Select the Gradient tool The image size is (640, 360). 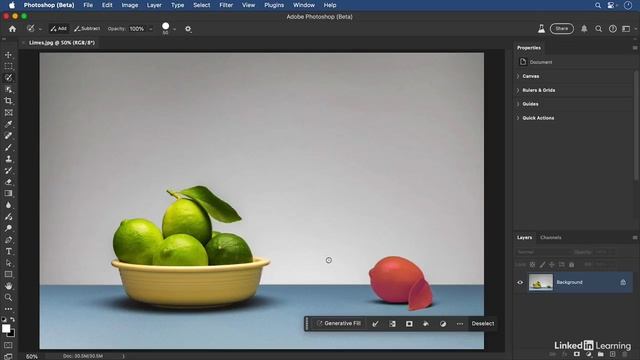coord(8,193)
